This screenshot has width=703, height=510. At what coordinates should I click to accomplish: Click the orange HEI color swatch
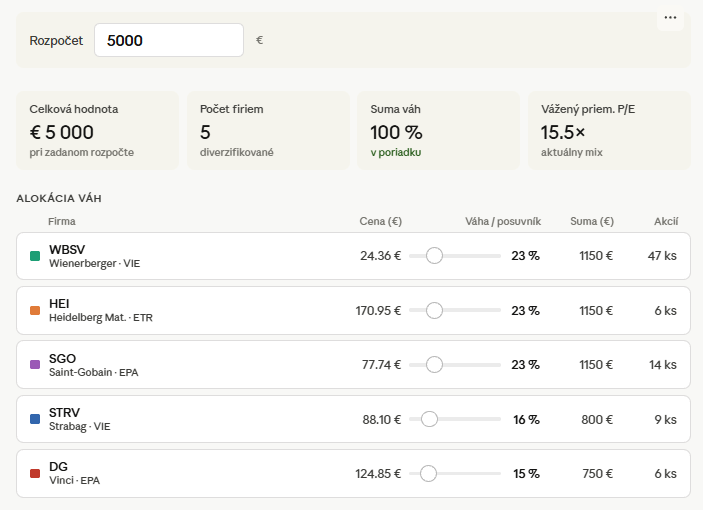(x=35, y=311)
